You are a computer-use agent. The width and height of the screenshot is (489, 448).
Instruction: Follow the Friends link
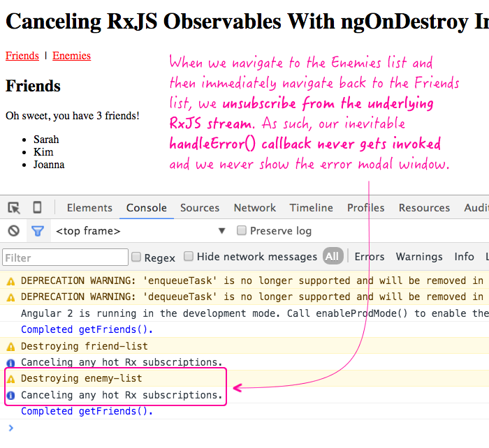(x=22, y=55)
